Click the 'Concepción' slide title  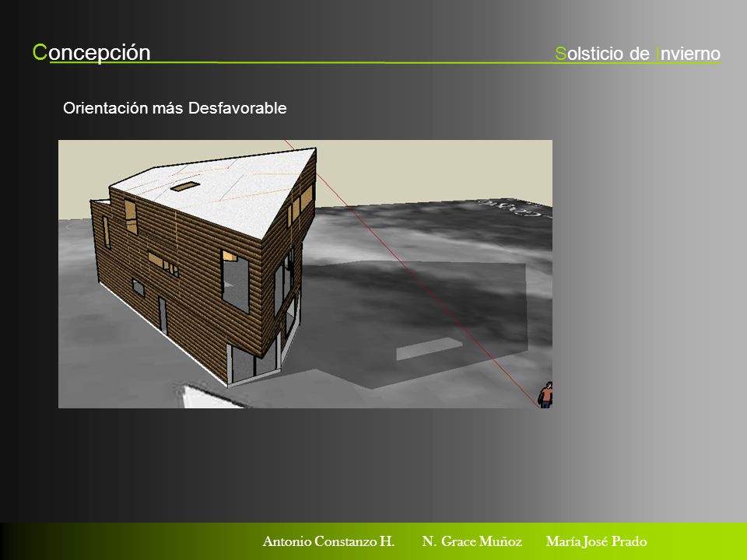click(x=92, y=52)
